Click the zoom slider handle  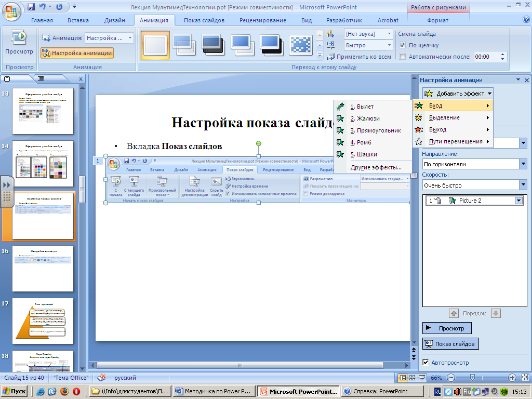(x=472, y=377)
